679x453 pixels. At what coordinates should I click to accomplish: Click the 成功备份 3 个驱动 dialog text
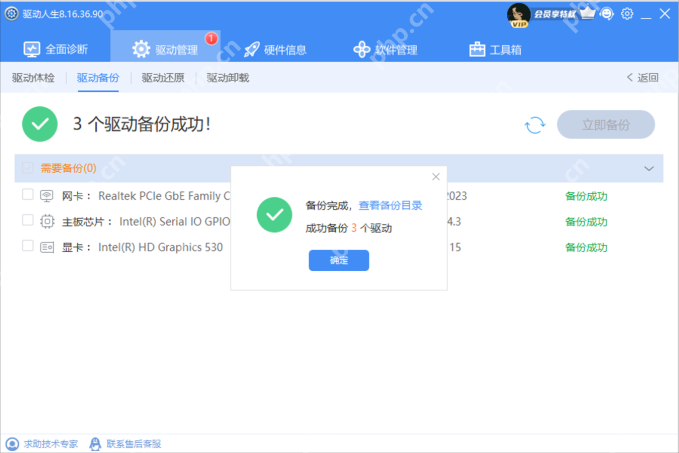(349, 228)
